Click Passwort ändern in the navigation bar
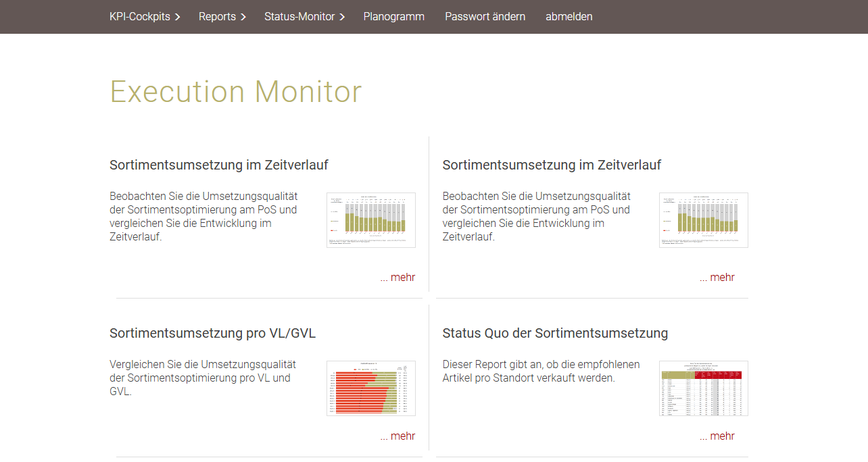 [485, 17]
